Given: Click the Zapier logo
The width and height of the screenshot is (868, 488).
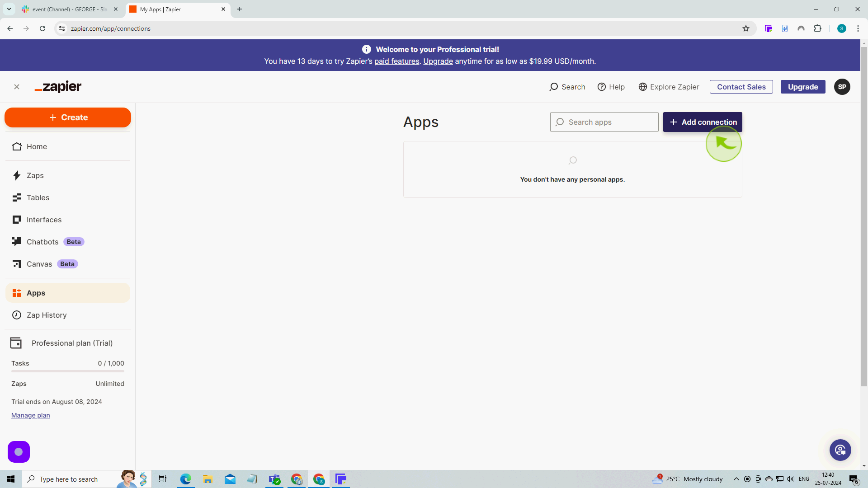Looking at the screenshot, I should (58, 87).
